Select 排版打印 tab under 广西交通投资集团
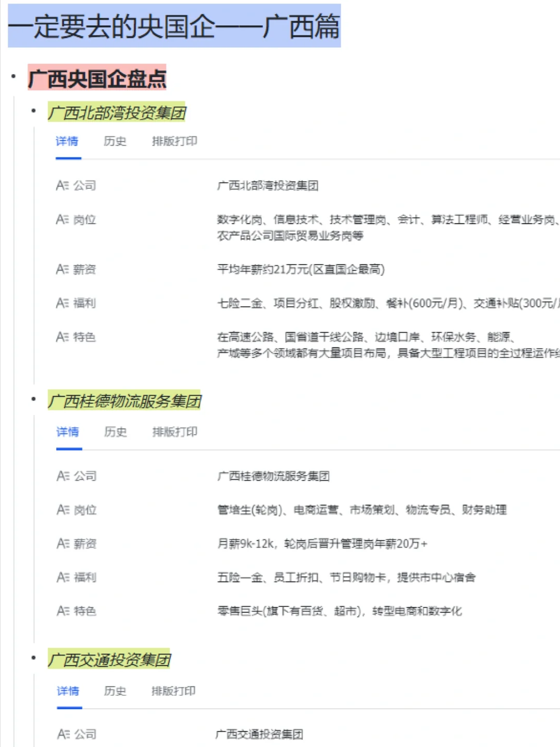 pos(174,691)
